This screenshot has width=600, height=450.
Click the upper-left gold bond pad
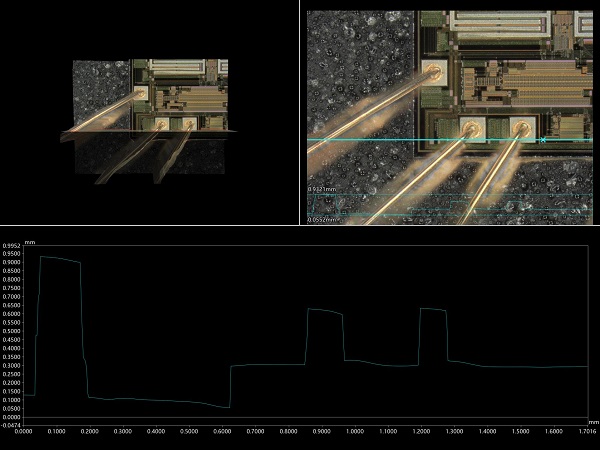[x=433, y=73]
